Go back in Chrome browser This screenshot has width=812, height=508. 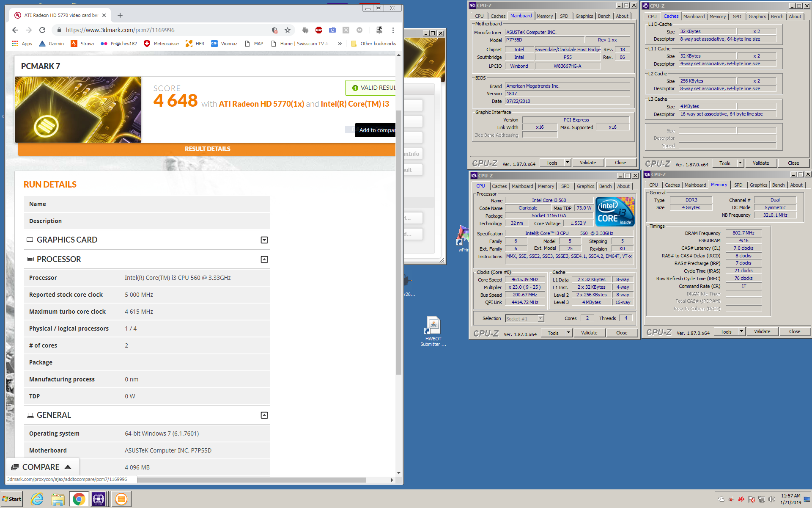(x=15, y=30)
